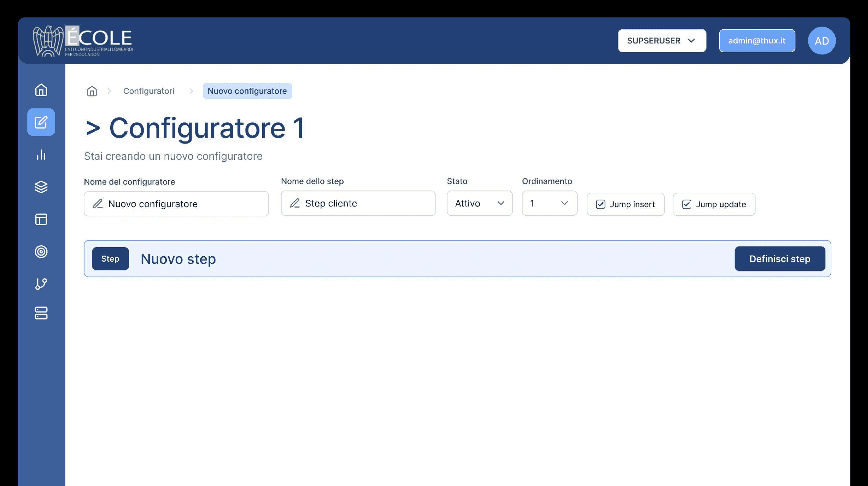Toggle the Jump insert checkbox
Screen dimensions: 868x486
(600, 204)
